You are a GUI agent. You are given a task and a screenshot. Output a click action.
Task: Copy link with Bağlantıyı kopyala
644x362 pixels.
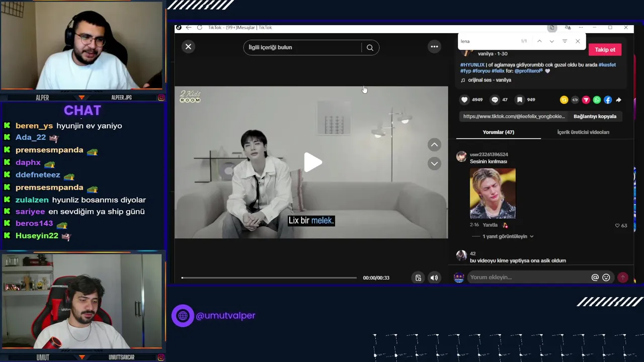(595, 116)
